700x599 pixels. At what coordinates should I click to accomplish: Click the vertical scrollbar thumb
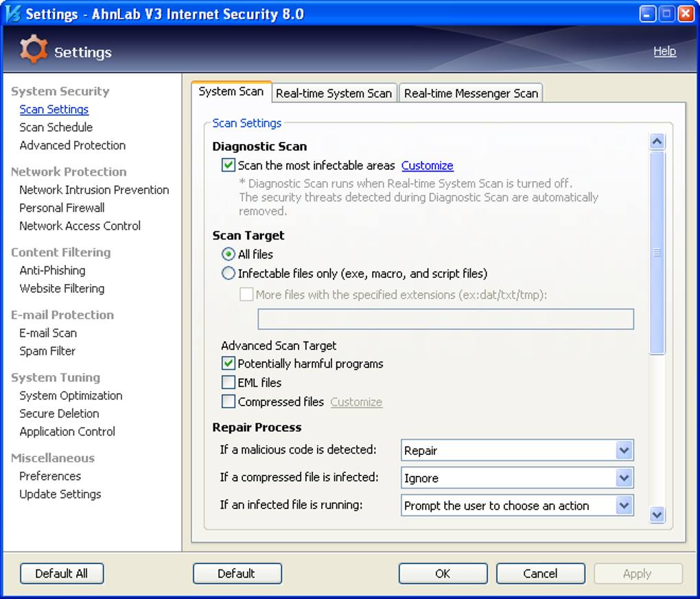coord(657,252)
